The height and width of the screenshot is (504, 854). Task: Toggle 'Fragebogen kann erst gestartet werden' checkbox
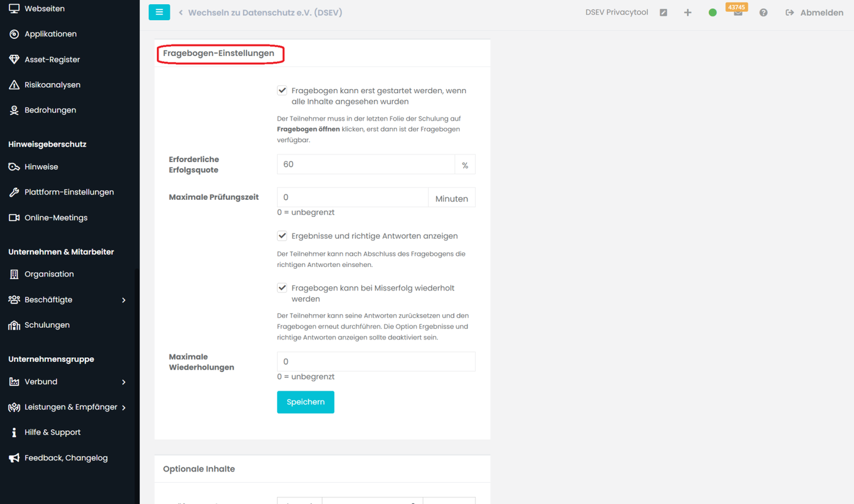(282, 91)
